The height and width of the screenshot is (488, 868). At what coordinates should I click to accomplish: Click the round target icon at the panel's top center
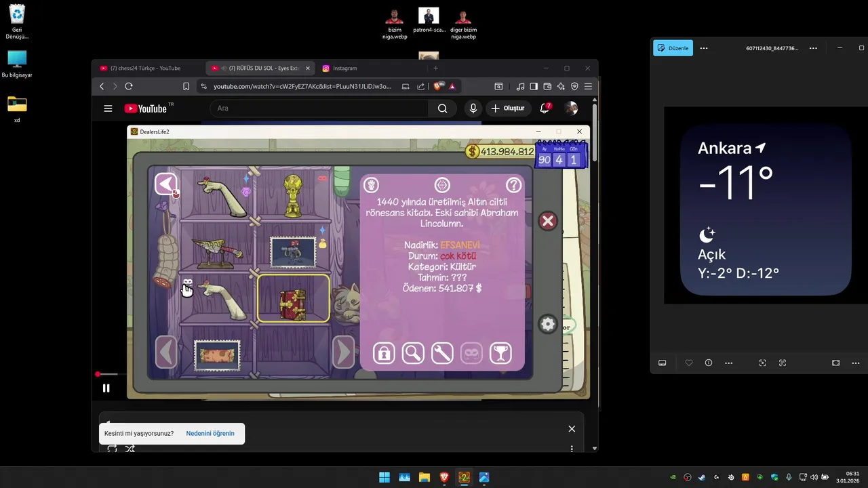point(442,184)
